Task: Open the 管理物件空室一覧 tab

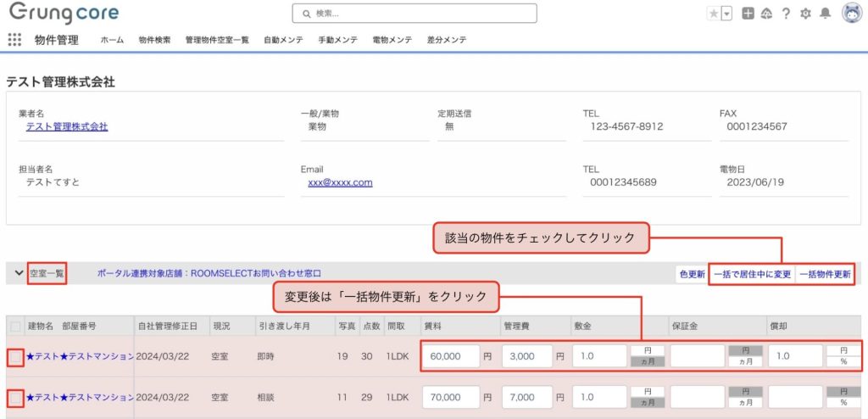Action: click(x=217, y=40)
